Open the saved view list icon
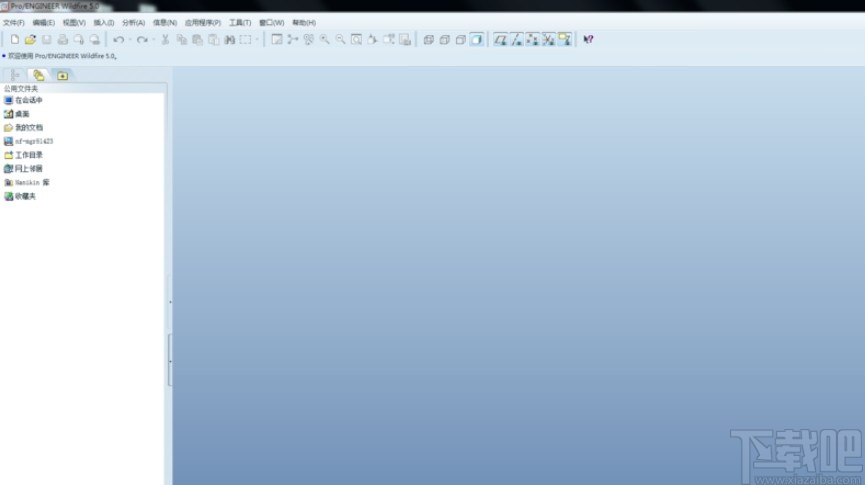Screen dimensions: 865x485 coord(388,39)
